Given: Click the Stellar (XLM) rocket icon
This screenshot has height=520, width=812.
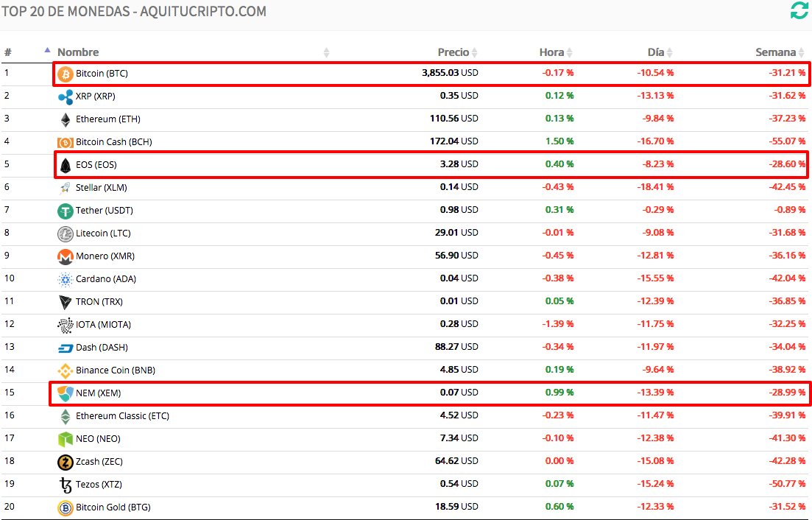Looking at the screenshot, I should 66,188.
